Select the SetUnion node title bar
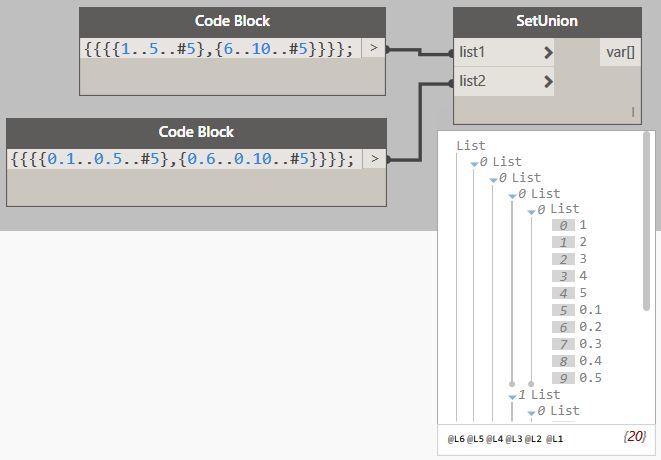This screenshot has height=460, width=661. [x=547, y=21]
